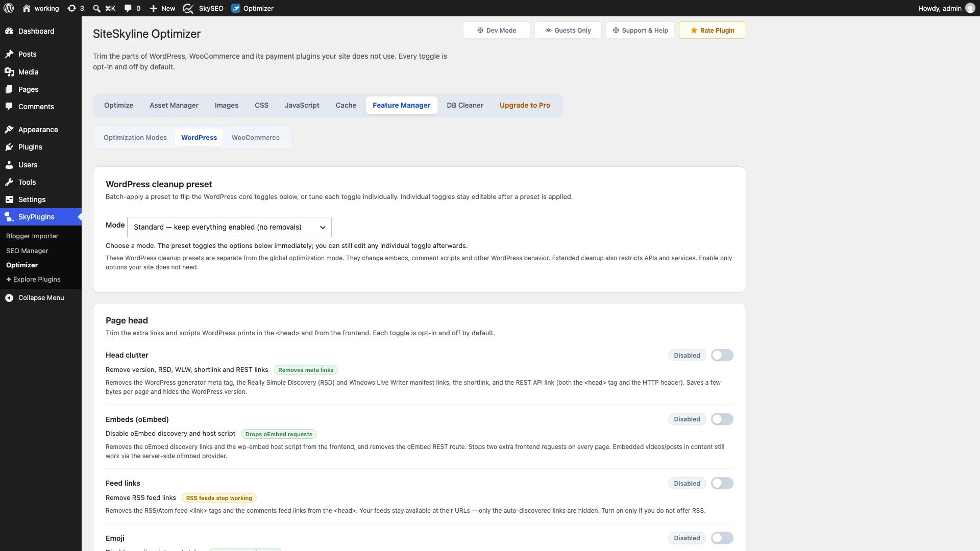Image resolution: width=980 pixels, height=551 pixels.
Task: Click the WordPress logo in admin bar
Action: point(9,8)
